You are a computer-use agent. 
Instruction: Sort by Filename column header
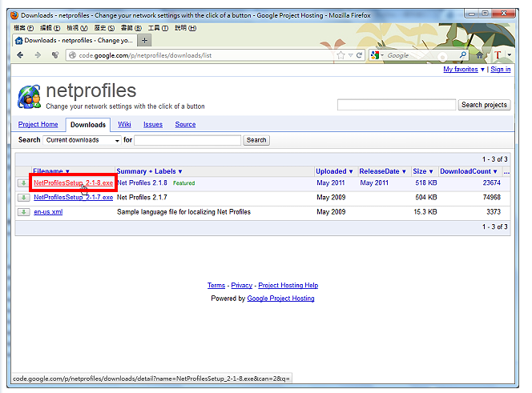tap(51, 171)
